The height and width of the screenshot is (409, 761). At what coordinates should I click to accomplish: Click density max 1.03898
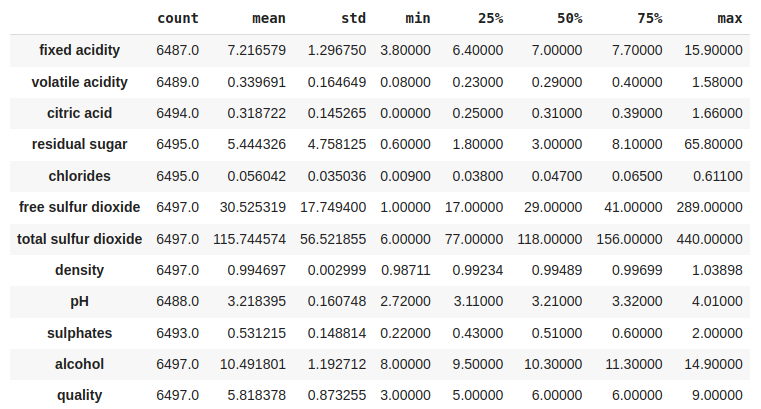click(x=717, y=270)
